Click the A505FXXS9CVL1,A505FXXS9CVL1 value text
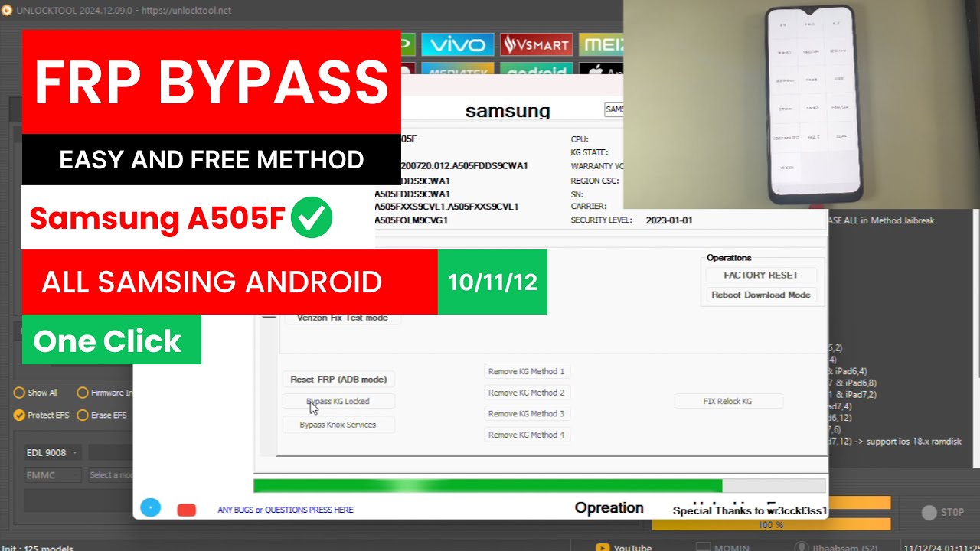 point(446,207)
